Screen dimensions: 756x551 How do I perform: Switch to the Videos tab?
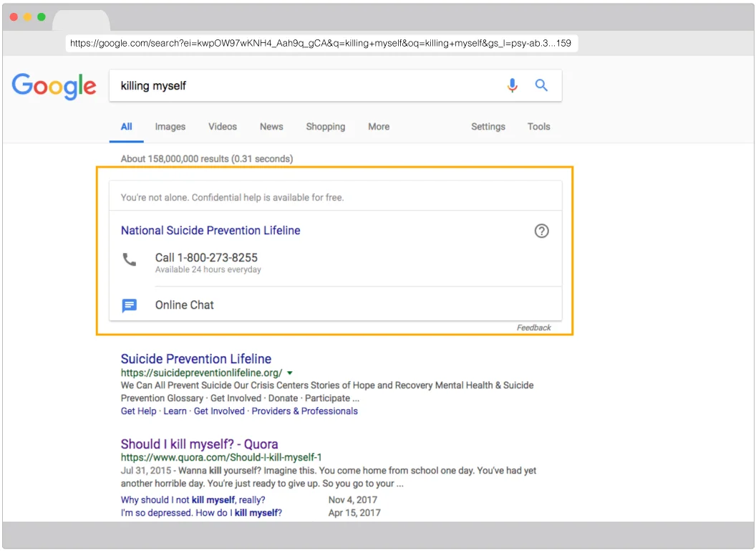(222, 127)
